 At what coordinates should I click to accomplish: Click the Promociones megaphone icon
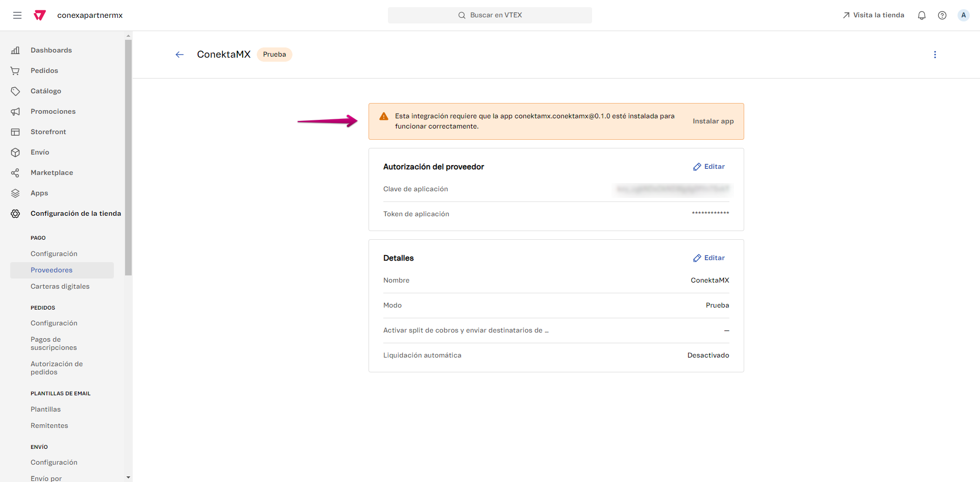tap(15, 111)
